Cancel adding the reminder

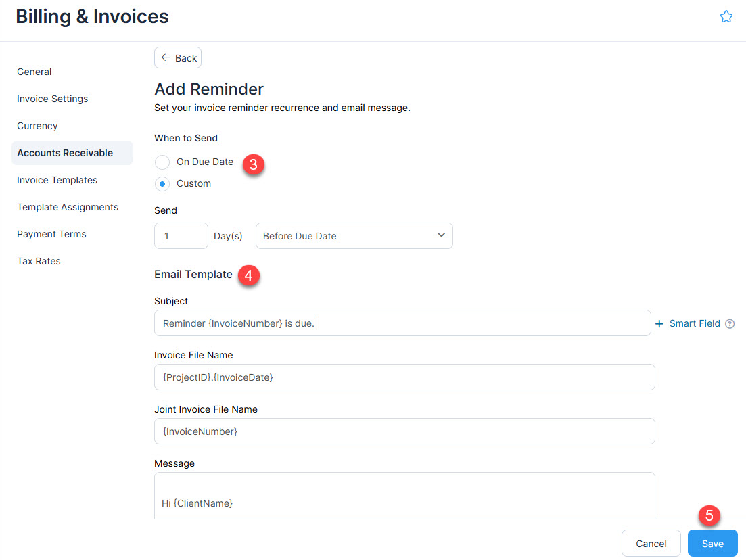point(651,543)
